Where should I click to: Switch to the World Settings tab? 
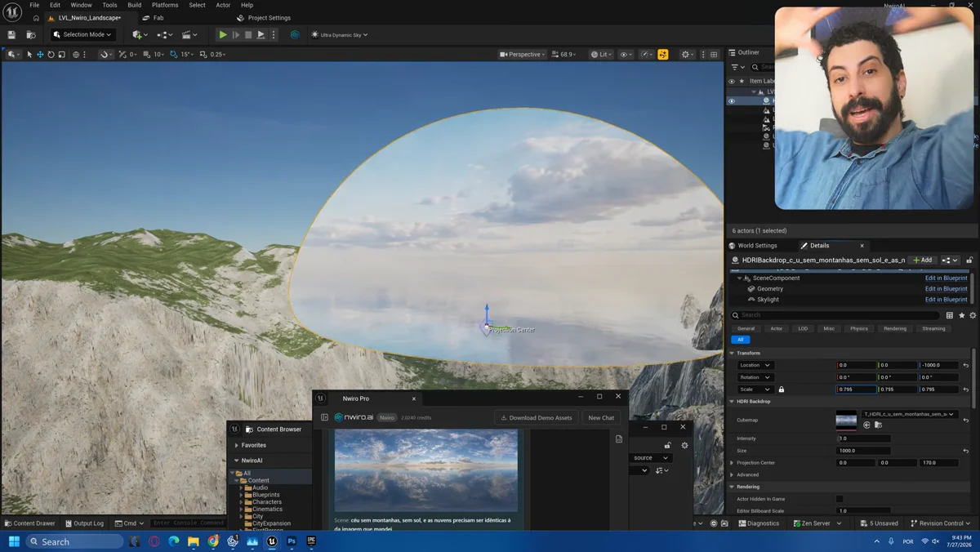pos(753,246)
